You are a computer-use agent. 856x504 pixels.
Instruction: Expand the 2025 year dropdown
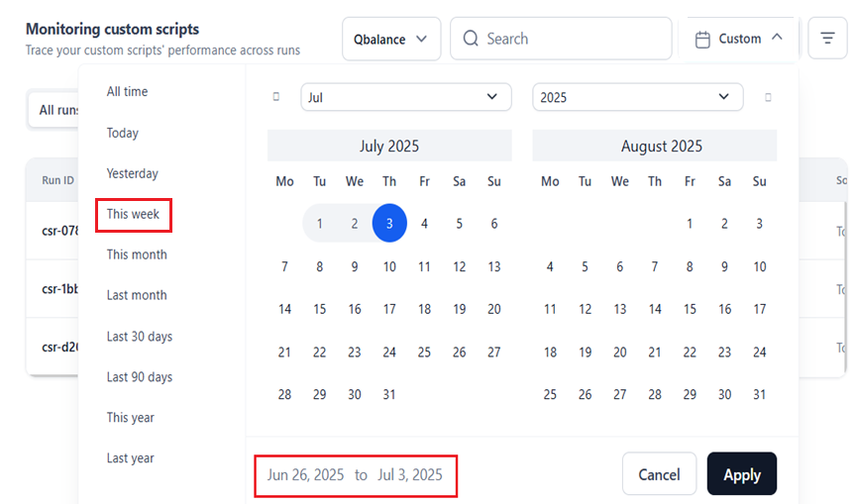point(637,97)
